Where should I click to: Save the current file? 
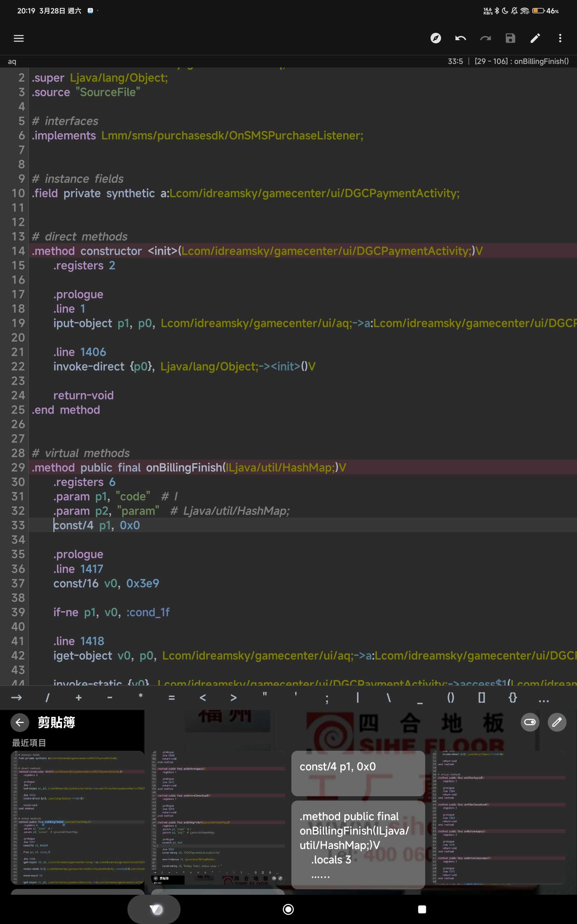click(x=510, y=38)
